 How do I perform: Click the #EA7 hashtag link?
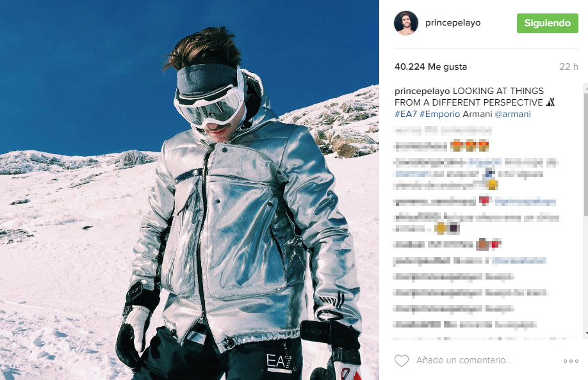point(405,114)
